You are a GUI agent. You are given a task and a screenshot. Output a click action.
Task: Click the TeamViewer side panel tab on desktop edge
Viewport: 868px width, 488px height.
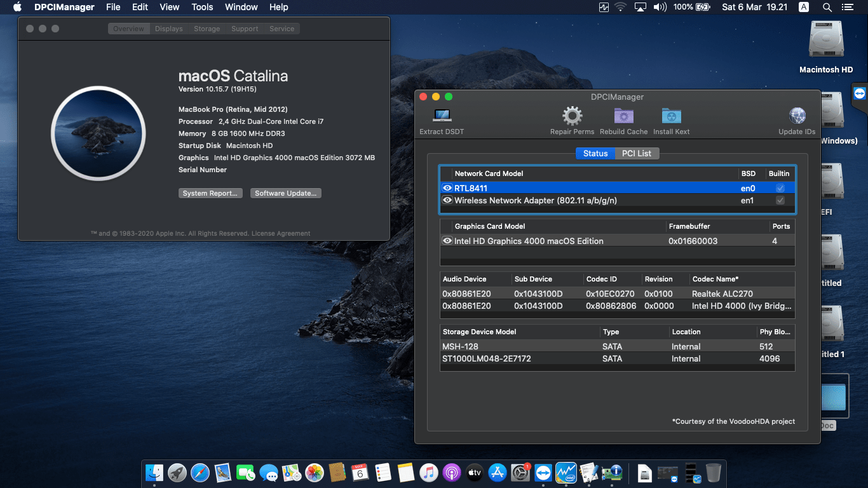[859, 94]
